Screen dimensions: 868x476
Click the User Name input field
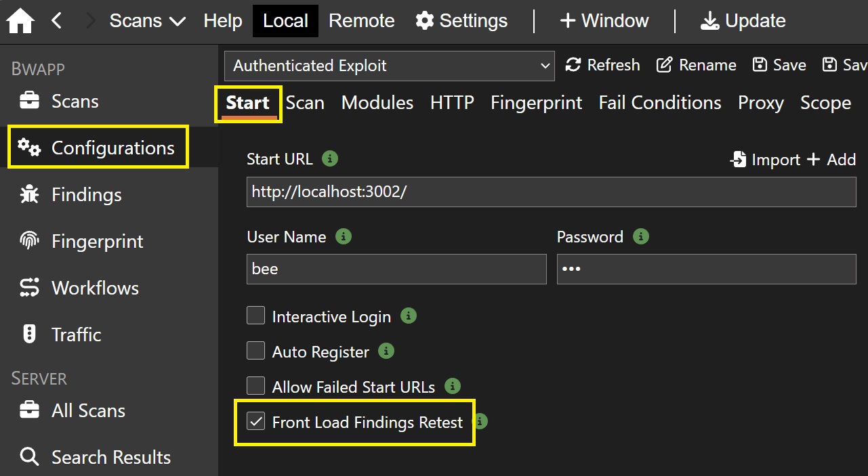pyautogui.click(x=396, y=269)
